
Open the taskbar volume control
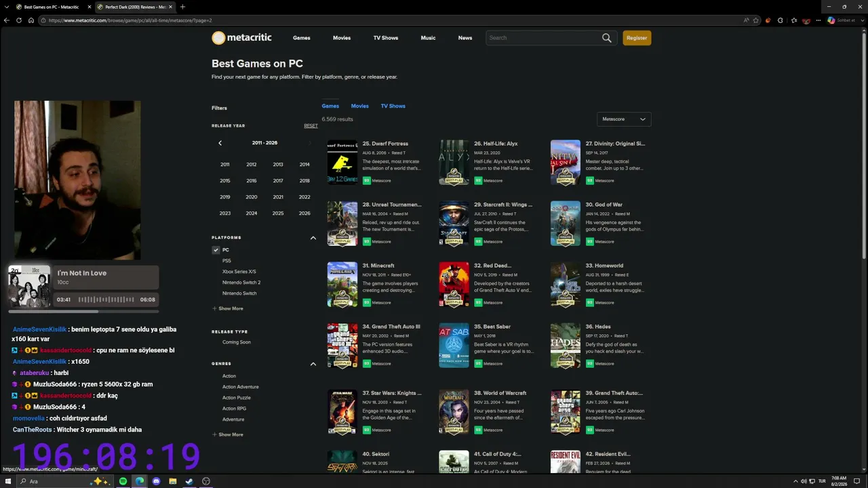tap(804, 481)
